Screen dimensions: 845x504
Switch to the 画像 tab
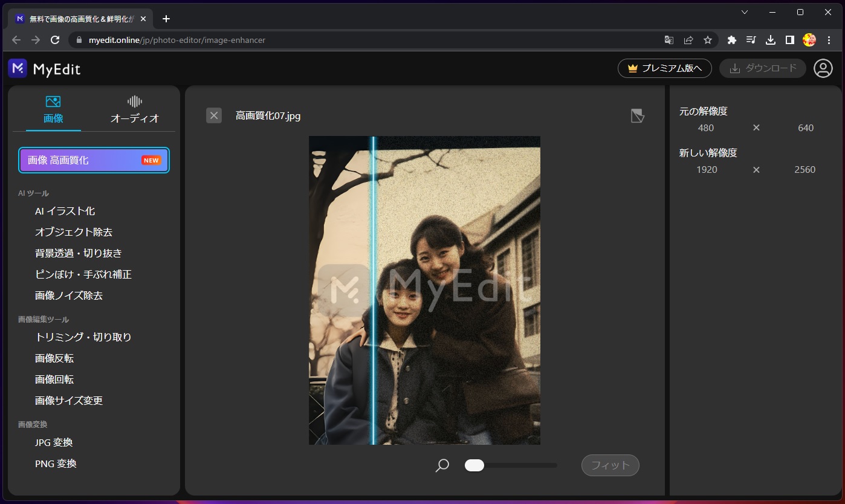tap(53, 109)
